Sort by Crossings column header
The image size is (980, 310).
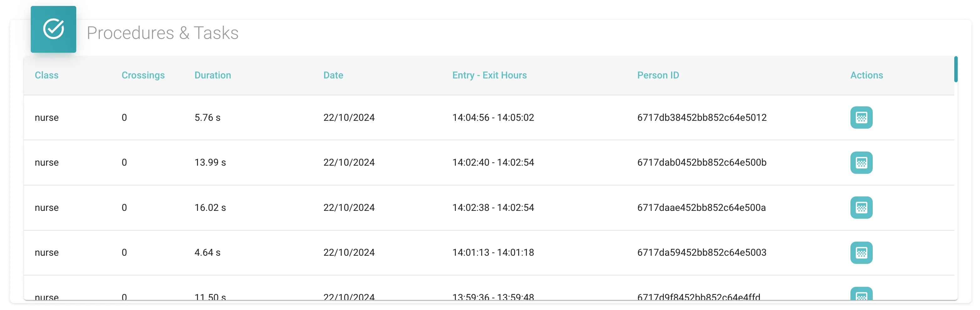(x=143, y=75)
